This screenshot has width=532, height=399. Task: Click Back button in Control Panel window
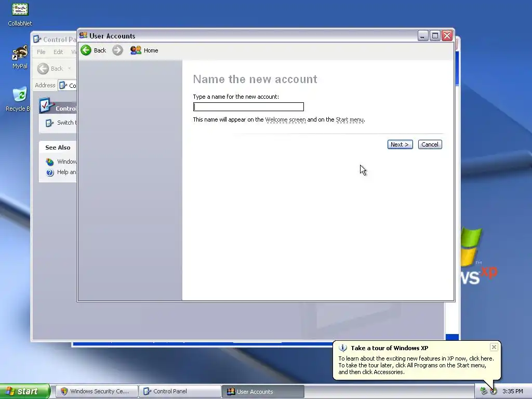tap(50, 69)
